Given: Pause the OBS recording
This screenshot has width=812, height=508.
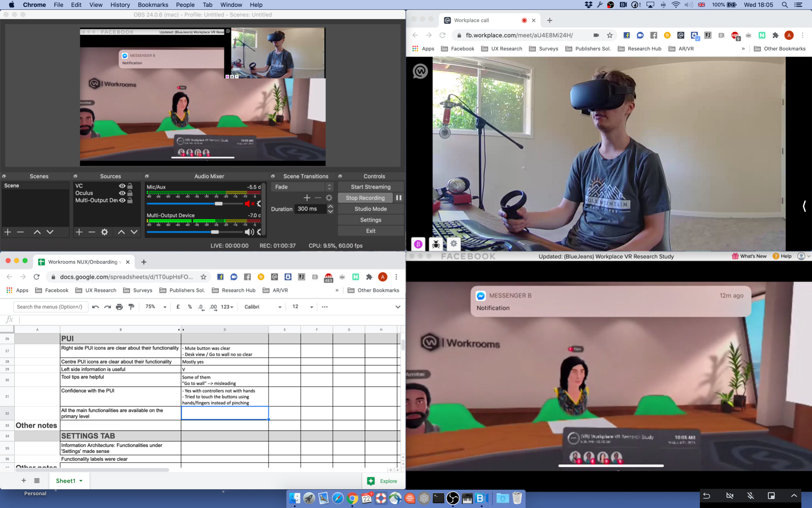Looking at the screenshot, I should pos(398,198).
